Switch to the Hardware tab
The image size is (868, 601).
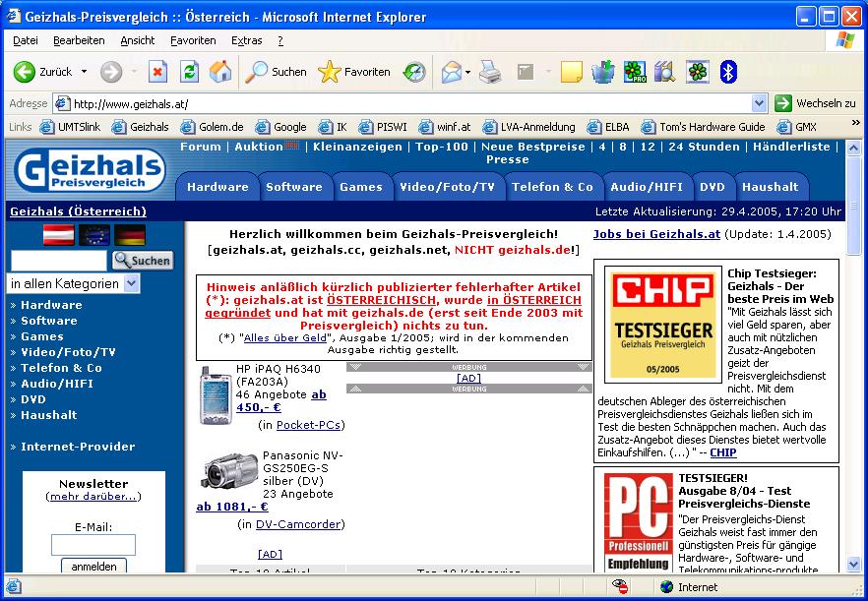pos(217,187)
